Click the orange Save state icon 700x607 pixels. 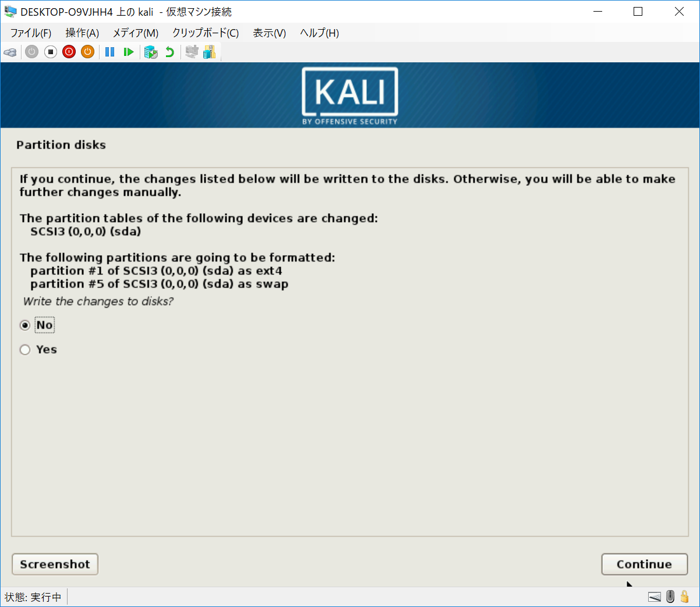[x=88, y=52]
